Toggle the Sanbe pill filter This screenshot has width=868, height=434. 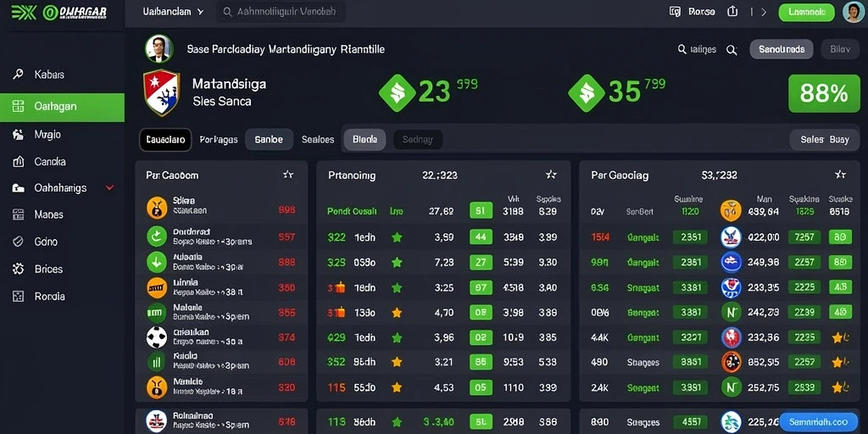tap(269, 140)
